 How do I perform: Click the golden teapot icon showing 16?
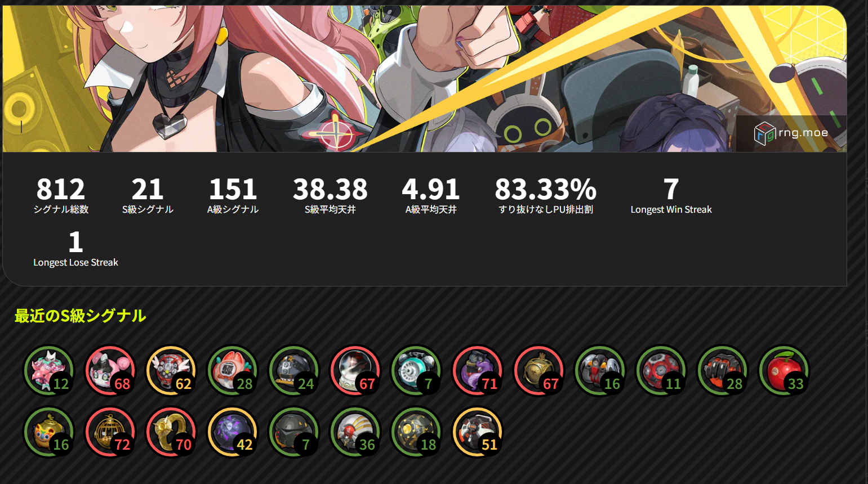coord(49,432)
